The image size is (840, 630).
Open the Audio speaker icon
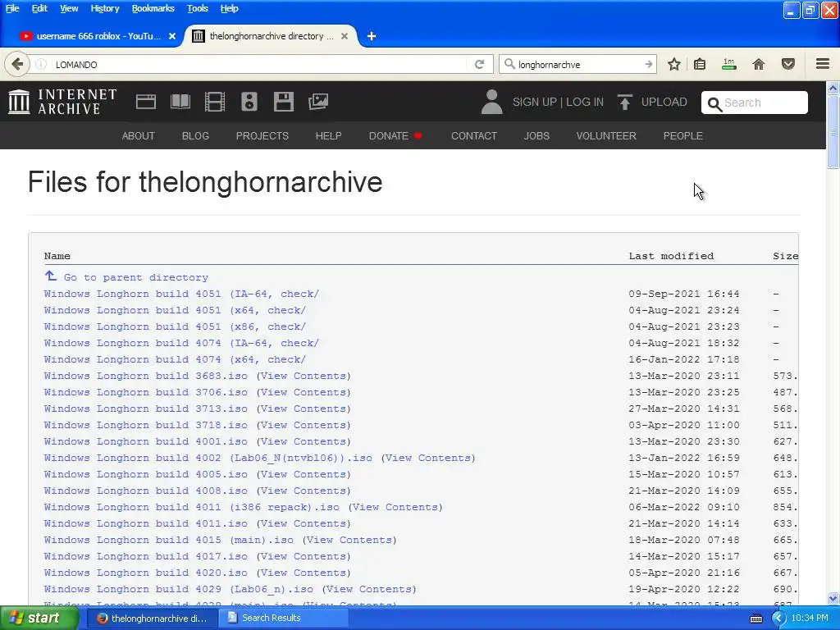[249, 102]
